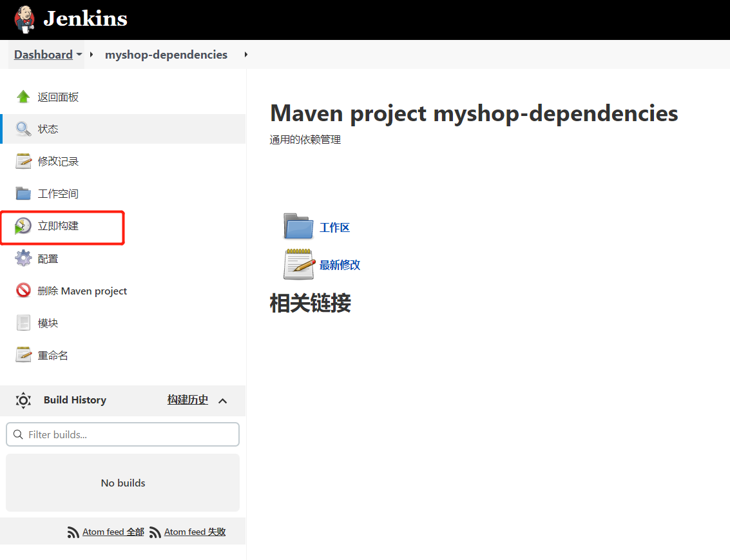Start build with 立即构建
Screen dimensions: 730x560
tap(58, 226)
